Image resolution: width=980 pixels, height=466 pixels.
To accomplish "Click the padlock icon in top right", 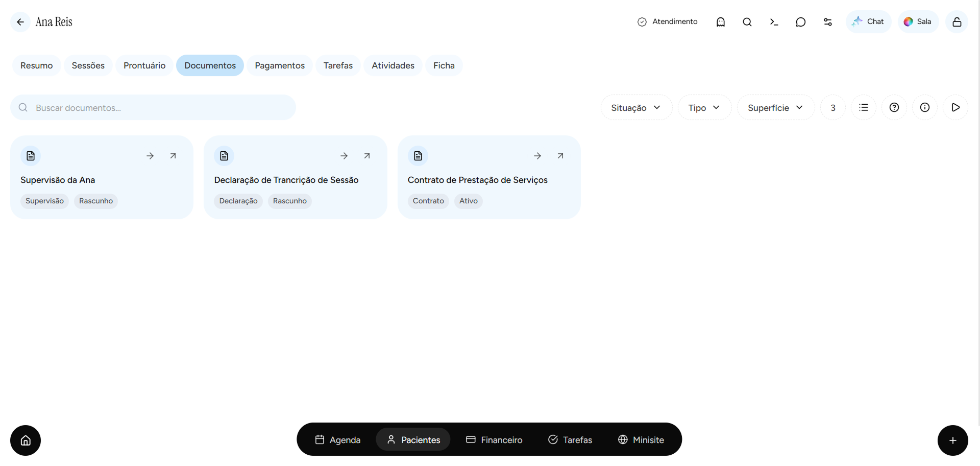I will tap(957, 22).
